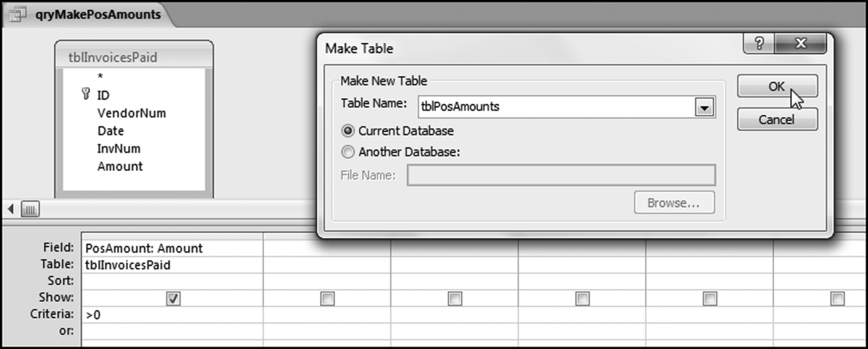Click the primary key icon next to ID

86,94
